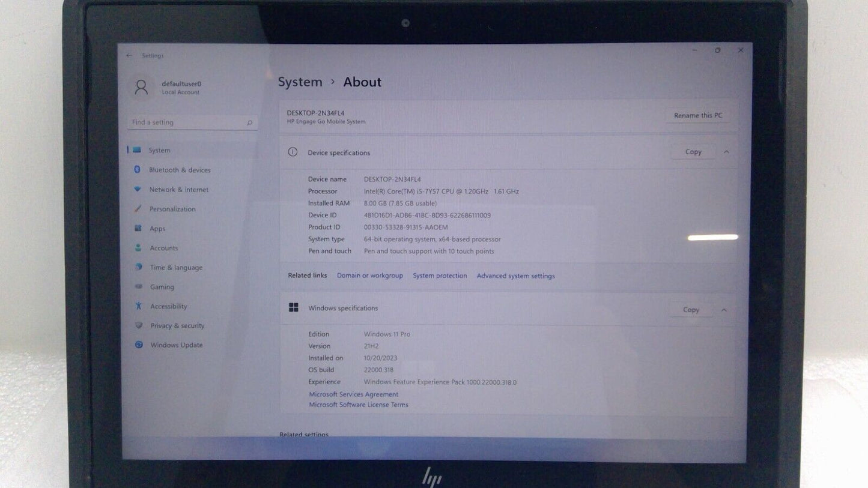
Task: Click the Processor value i5-7Y57 text
Action: pyautogui.click(x=442, y=191)
